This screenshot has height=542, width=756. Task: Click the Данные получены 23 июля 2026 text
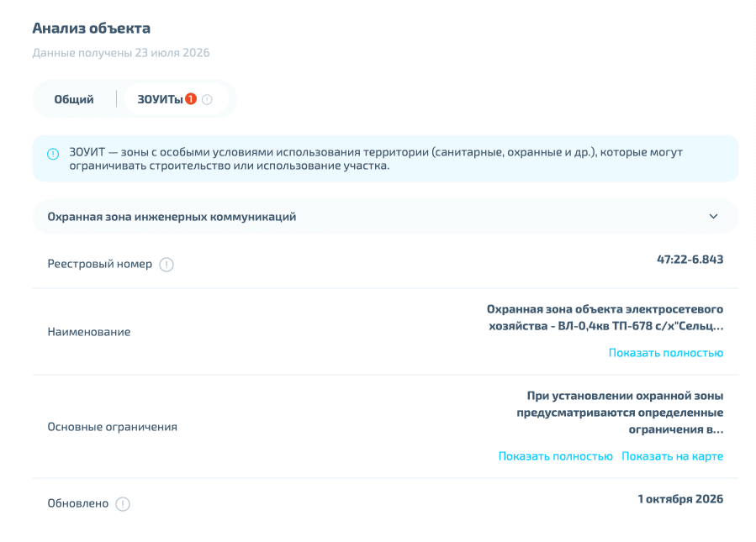(x=121, y=53)
